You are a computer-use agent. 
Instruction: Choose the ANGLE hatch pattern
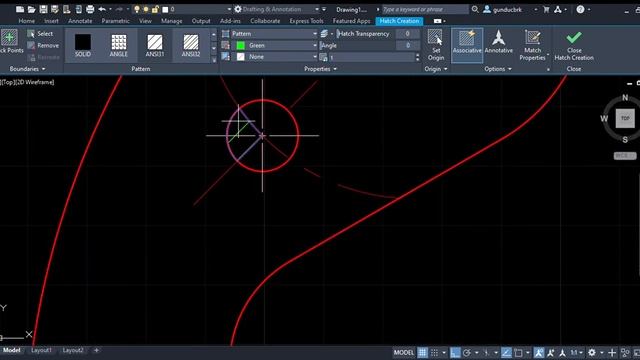coord(119,45)
